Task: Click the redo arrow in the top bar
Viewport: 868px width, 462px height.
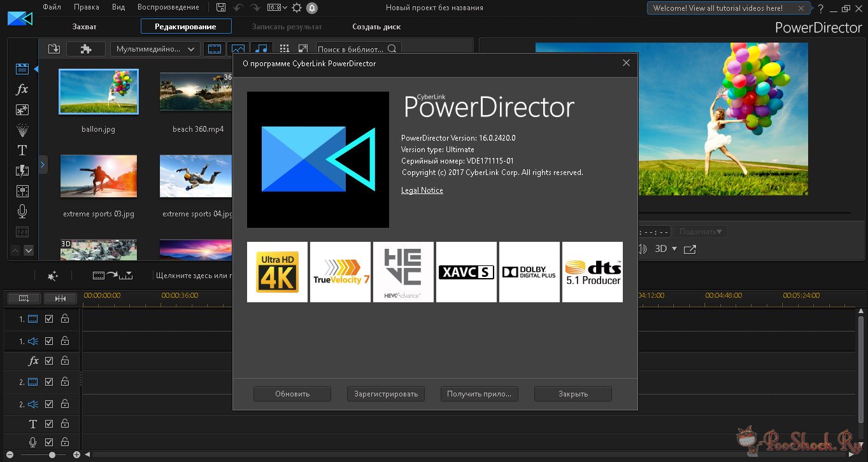Action: [x=257, y=8]
